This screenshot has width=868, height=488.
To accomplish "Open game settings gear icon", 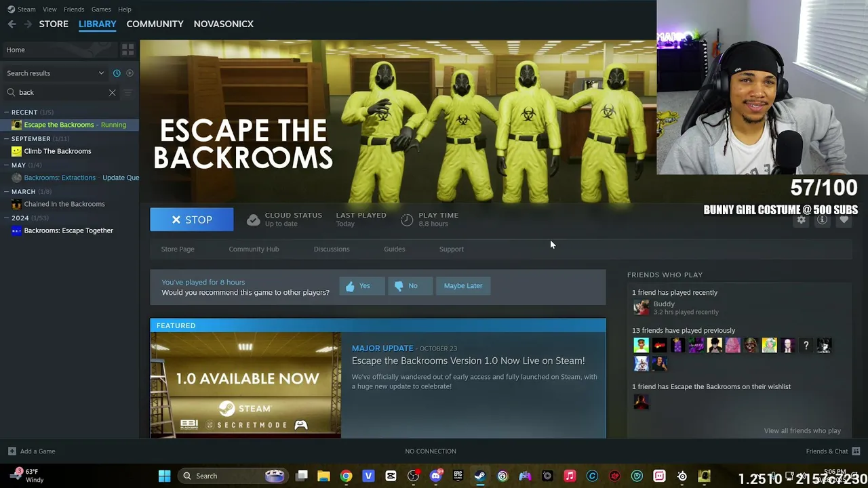I will coord(802,220).
